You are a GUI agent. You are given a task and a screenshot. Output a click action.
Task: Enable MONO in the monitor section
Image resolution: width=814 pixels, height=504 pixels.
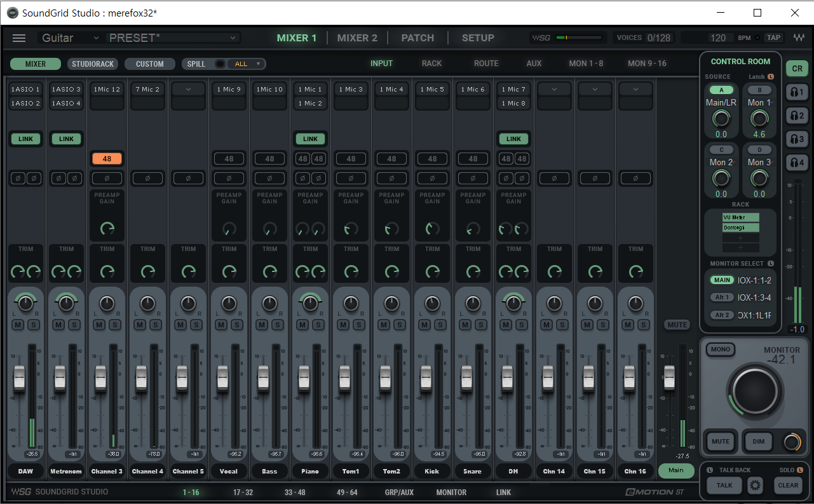pos(721,350)
